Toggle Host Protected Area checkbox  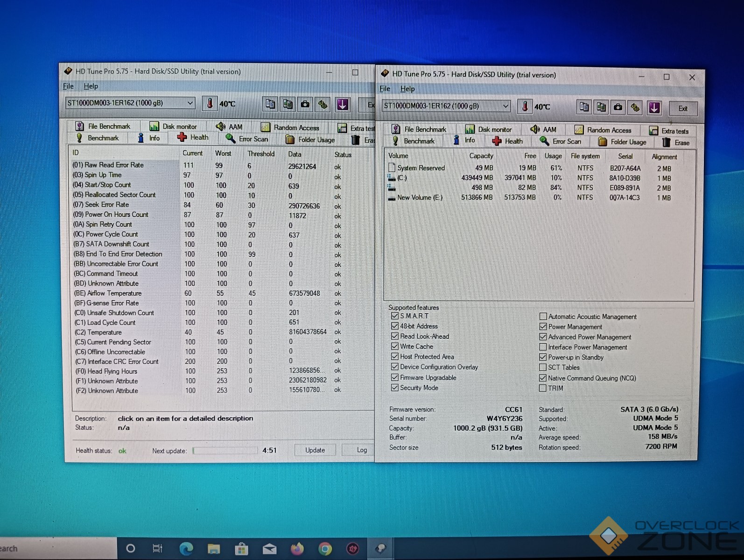[x=395, y=357]
